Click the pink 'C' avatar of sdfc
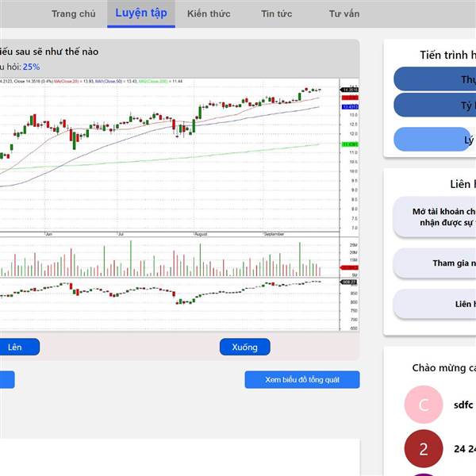This screenshot has height=476, width=476. click(424, 405)
